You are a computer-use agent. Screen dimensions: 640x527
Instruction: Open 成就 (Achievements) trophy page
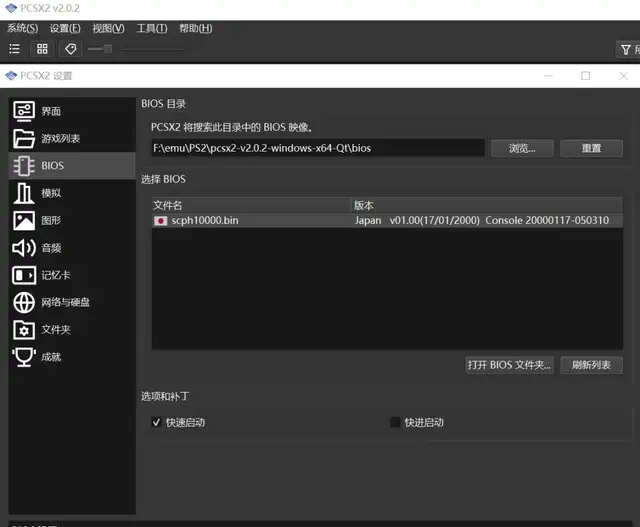pyautogui.click(x=50, y=356)
